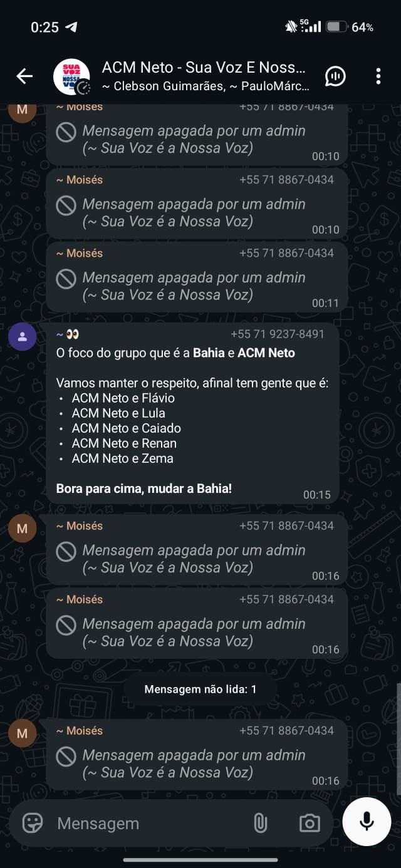Tap the eyes emoji sender name
Viewport: 401px width, 868px height.
[x=68, y=334]
